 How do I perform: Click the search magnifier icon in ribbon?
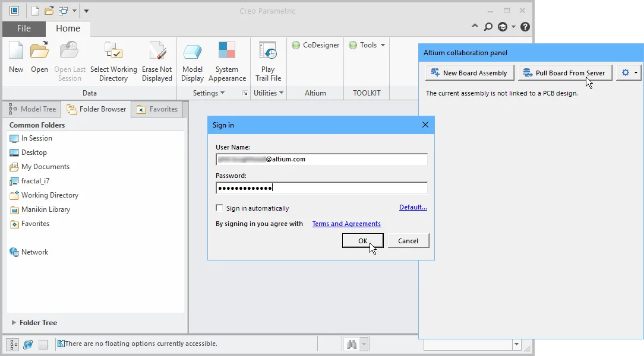(x=488, y=27)
